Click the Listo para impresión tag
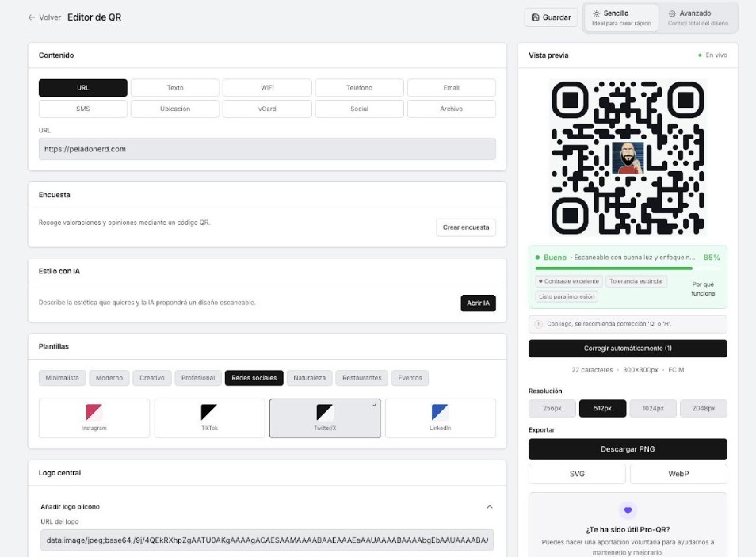 point(567,296)
